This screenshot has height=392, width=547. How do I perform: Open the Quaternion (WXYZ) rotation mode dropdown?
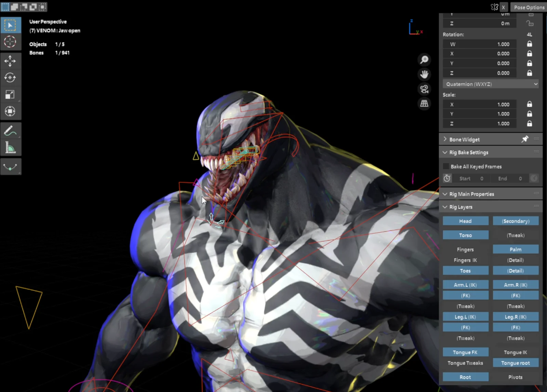click(490, 84)
